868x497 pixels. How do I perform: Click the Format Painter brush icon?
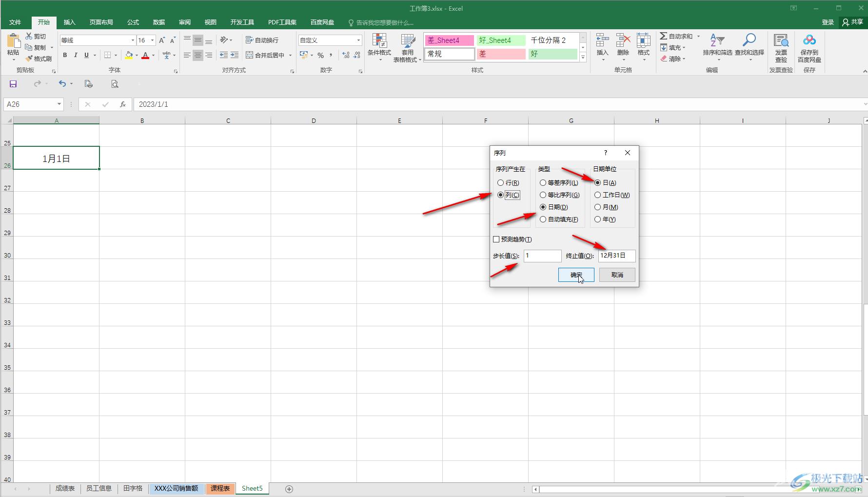click(29, 59)
